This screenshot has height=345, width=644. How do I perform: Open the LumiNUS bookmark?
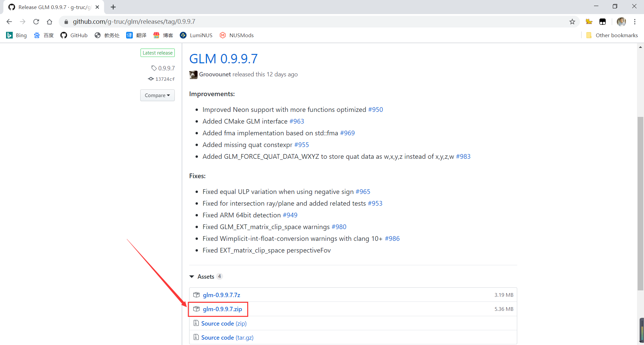(x=196, y=35)
